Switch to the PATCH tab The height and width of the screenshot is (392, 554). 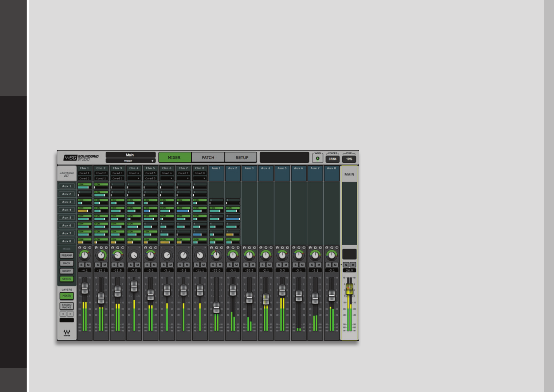(208, 158)
